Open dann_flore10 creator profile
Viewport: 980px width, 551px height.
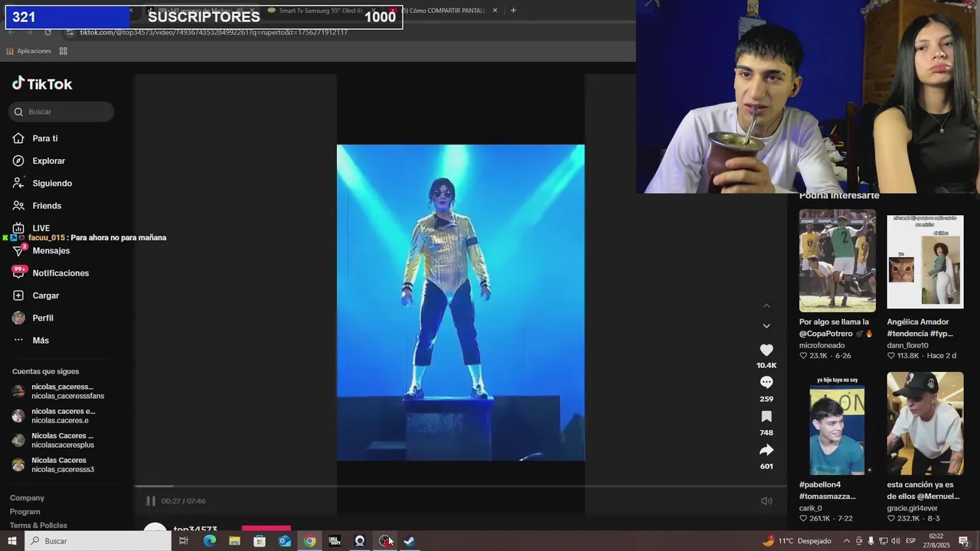(907, 346)
